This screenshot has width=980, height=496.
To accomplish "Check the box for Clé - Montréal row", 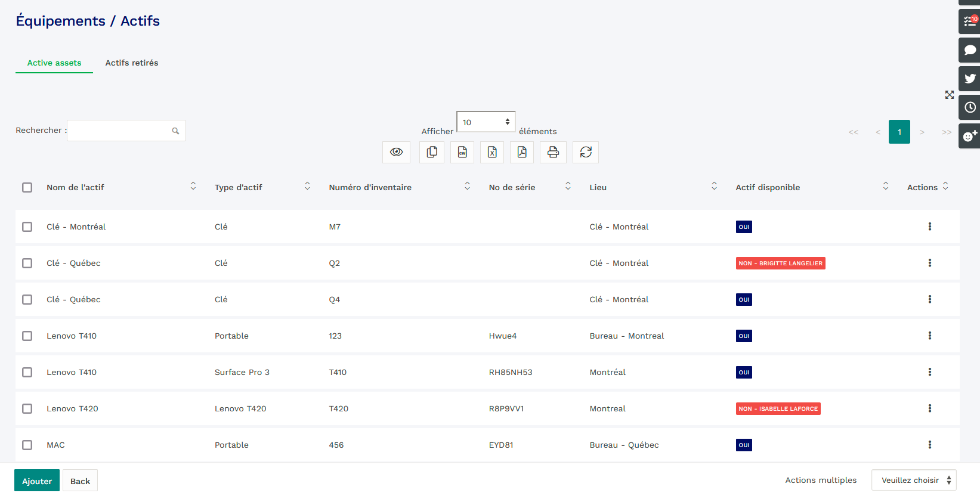I will pos(27,227).
